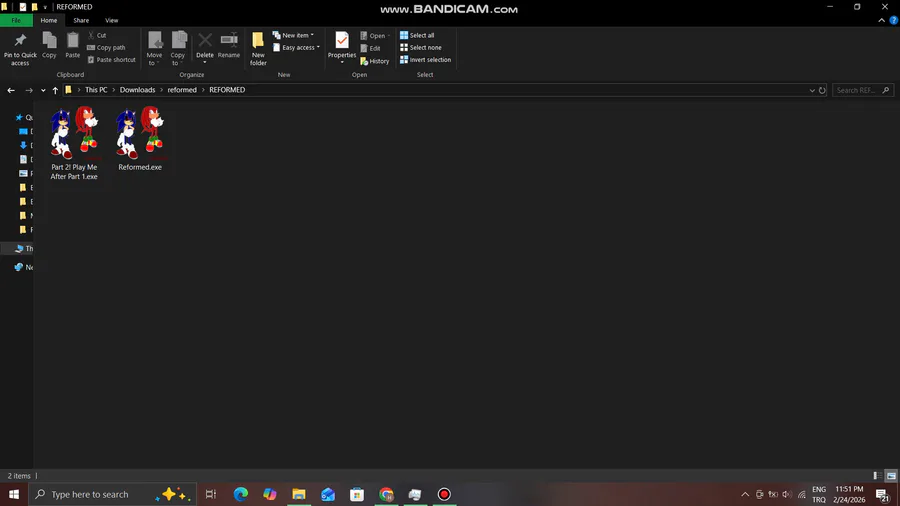Select Quick access in navigation pane

(24, 117)
